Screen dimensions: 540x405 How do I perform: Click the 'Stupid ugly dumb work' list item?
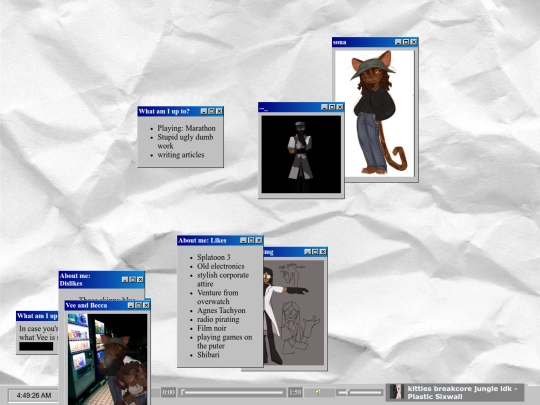(185, 141)
